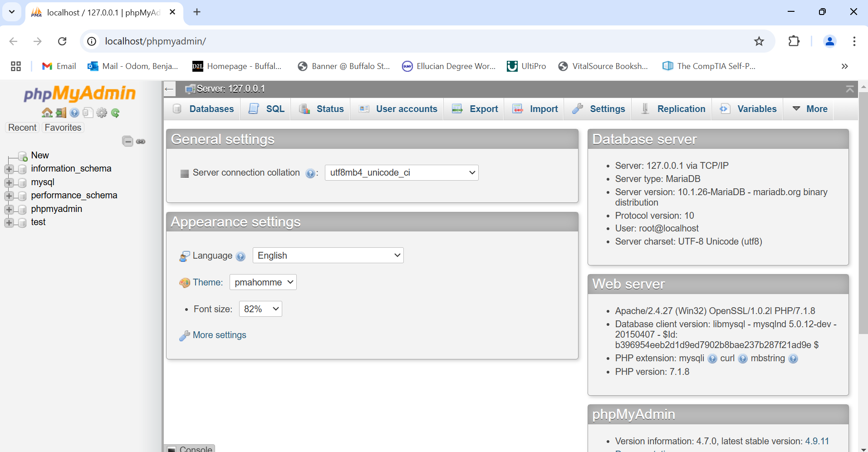
Task: Click the link with main panel icon
Action: pos(141,141)
